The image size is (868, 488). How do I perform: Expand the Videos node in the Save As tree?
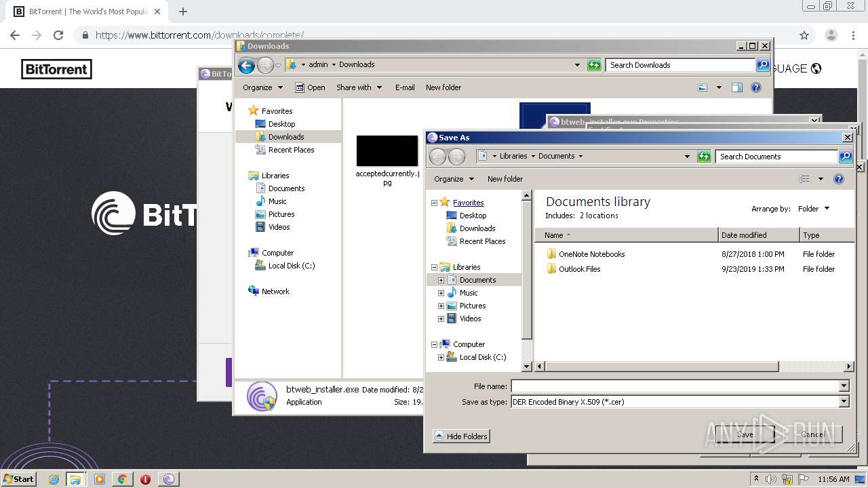pyautogui.click(x=441, y=319)
